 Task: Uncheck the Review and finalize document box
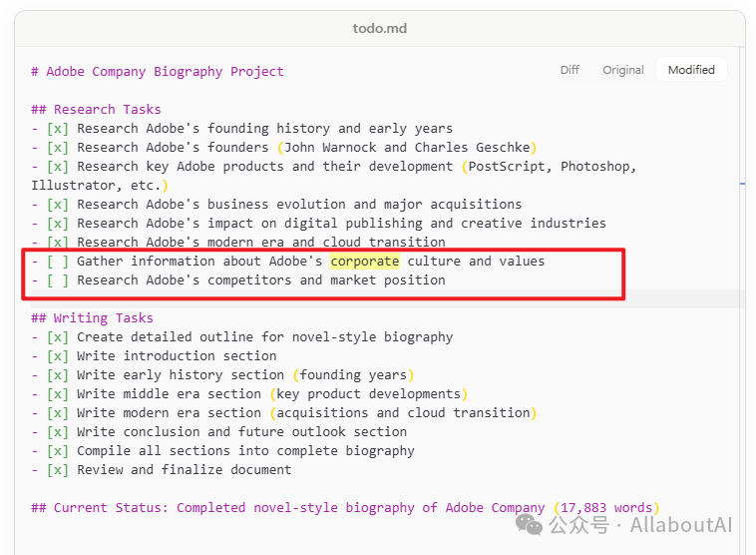(58, 470)
